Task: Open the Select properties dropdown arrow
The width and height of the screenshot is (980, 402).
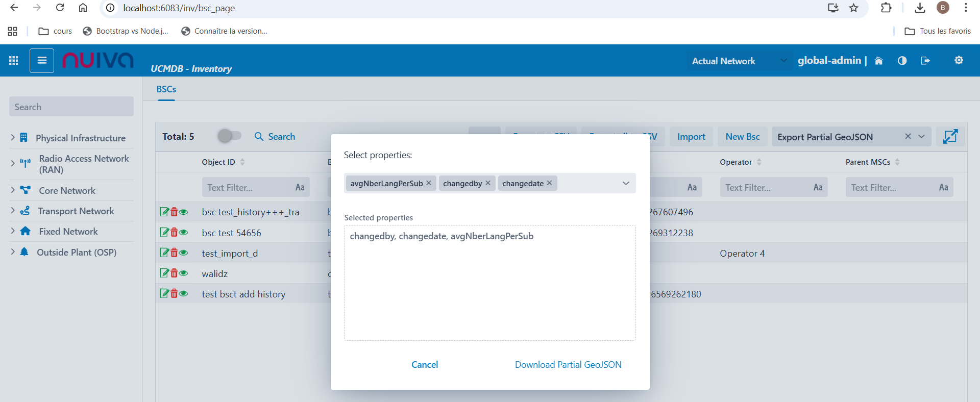Action: click(626, 183)
